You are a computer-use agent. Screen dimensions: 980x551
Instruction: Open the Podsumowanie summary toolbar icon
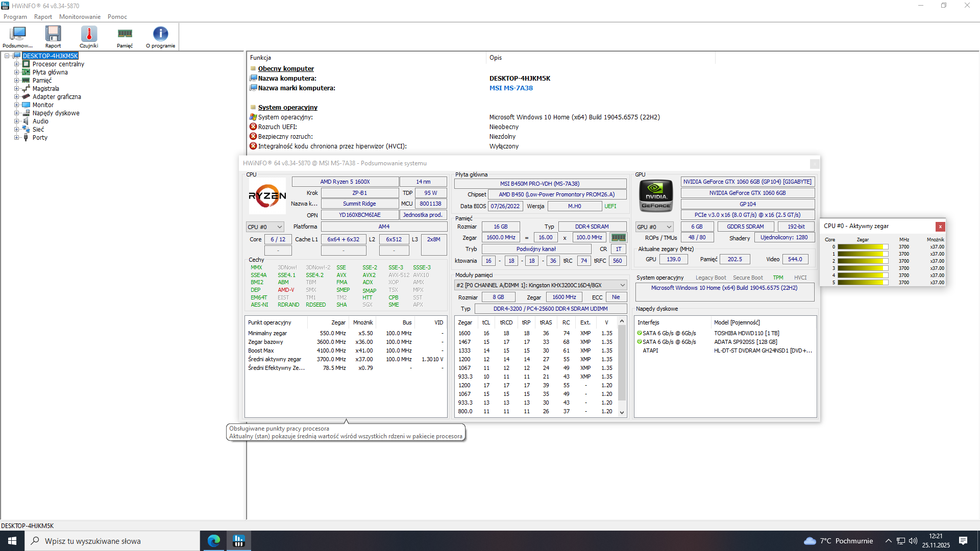[x=18, y=34]
